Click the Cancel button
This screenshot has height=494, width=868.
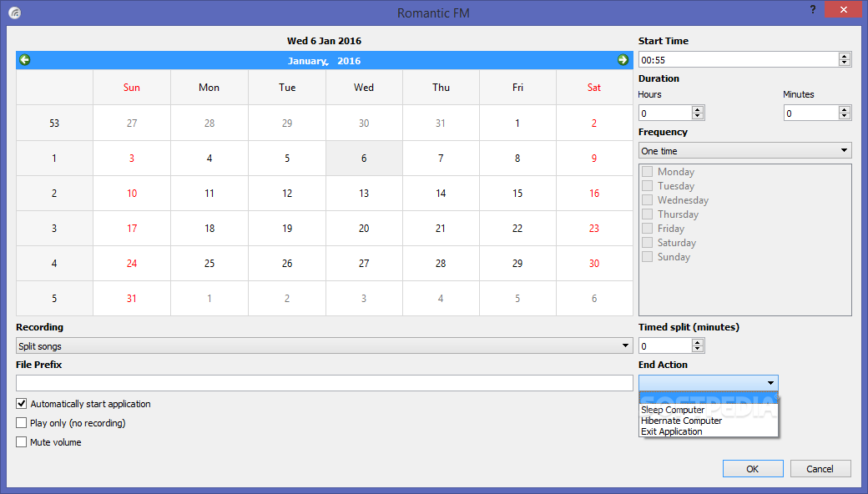tap(820, 469)
